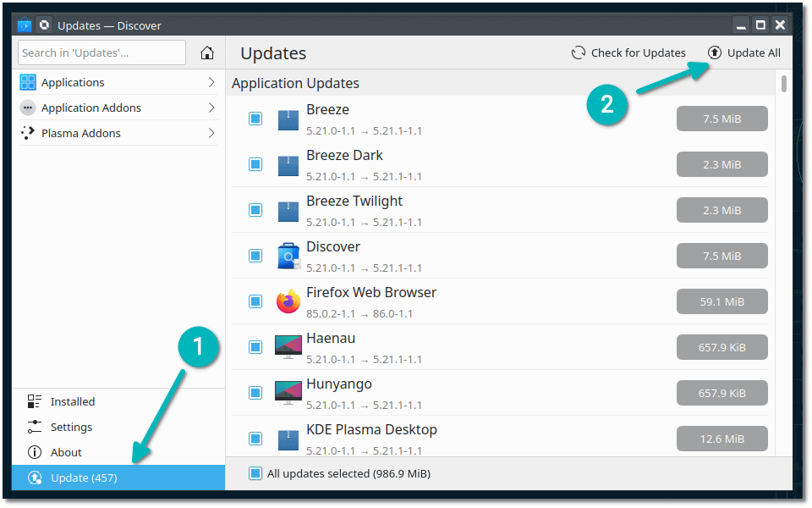Uncheck the Breeze Dark update checkbox
This screenshot has width=812, height=508.
point(255,163)
